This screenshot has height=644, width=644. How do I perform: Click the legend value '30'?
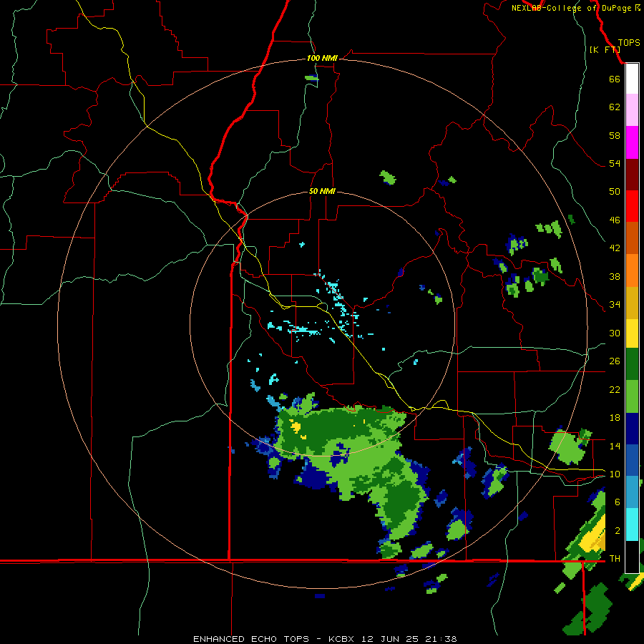tap(615, 333)
